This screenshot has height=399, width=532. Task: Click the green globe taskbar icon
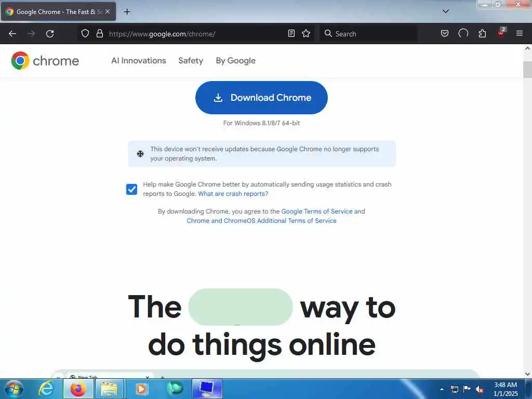[x=175, y=389]
